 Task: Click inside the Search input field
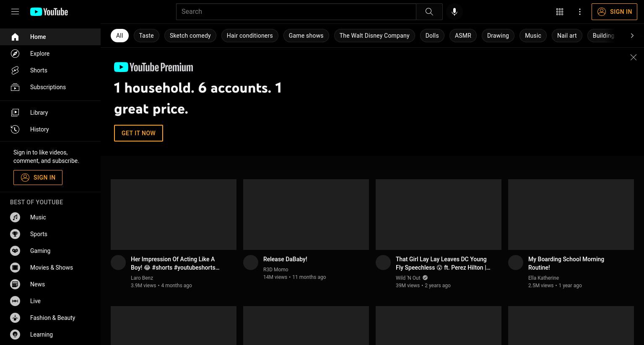[x=296, y=12]
